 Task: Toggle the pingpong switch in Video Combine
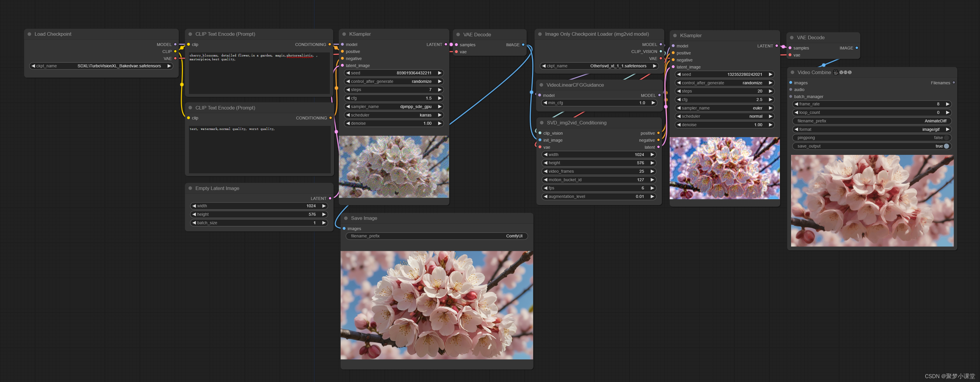[x=946, y=138]
